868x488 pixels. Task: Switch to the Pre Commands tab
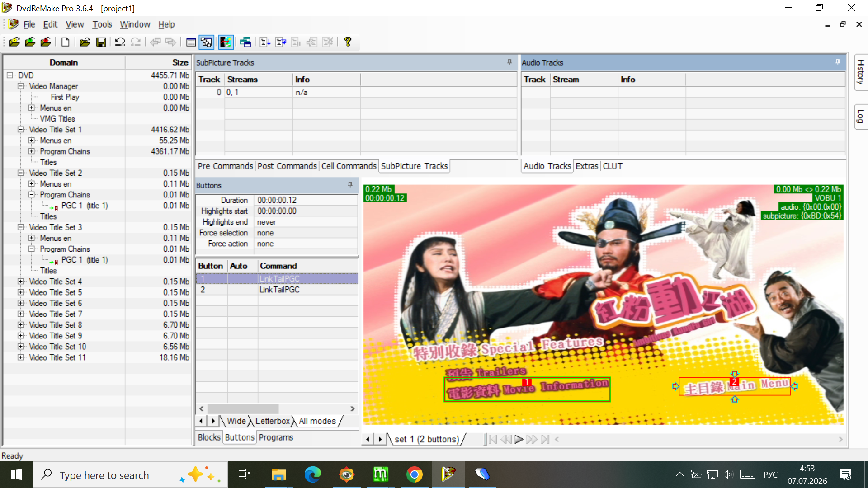click(x=225, y=166)
